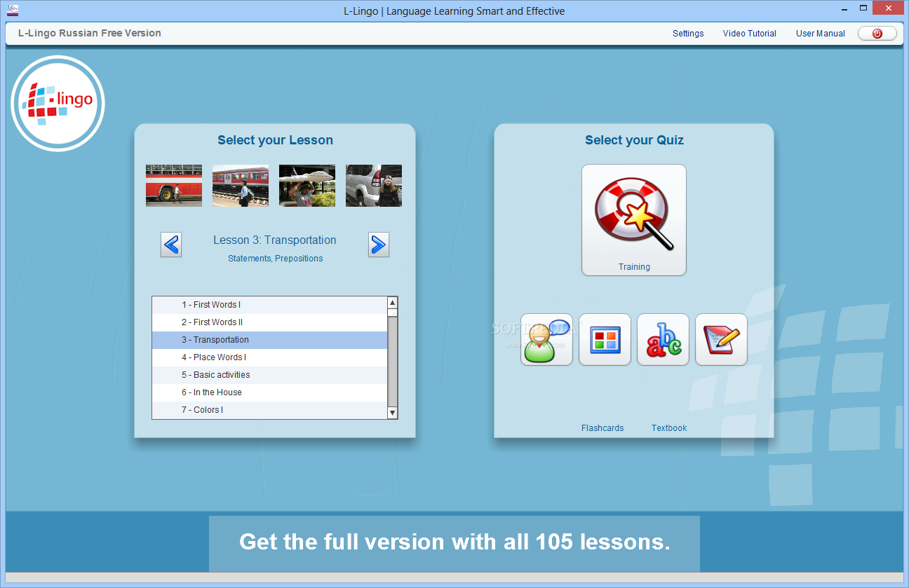Advance to next lesson with right arrow
Viewport: 909px width, 588px height.
378,245
